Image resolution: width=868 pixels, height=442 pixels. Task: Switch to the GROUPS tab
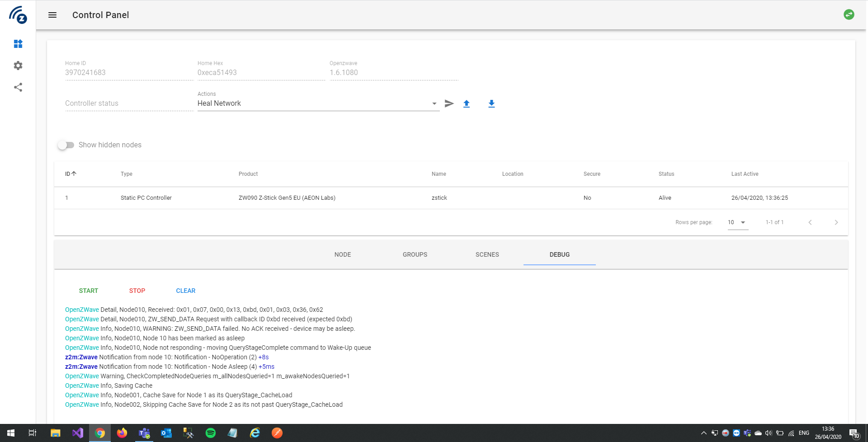point(415,254)
